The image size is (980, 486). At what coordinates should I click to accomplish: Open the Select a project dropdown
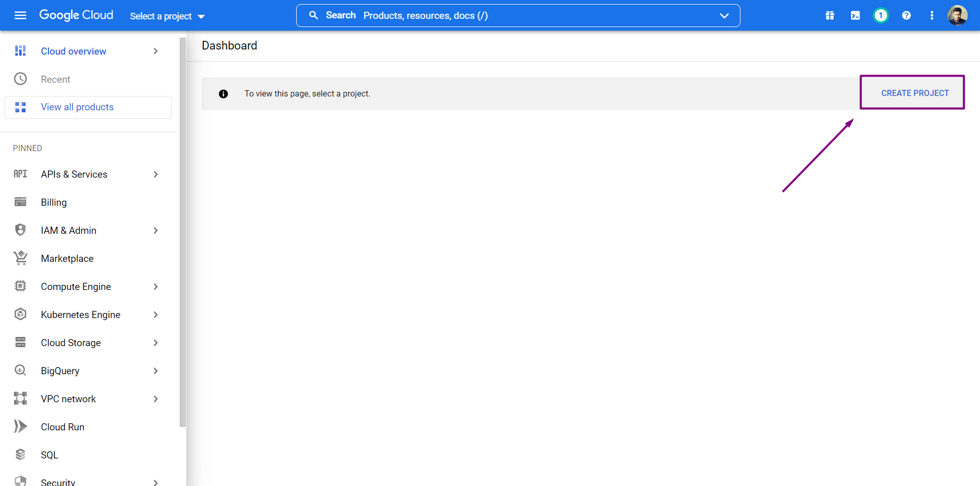tap(167, 16)
